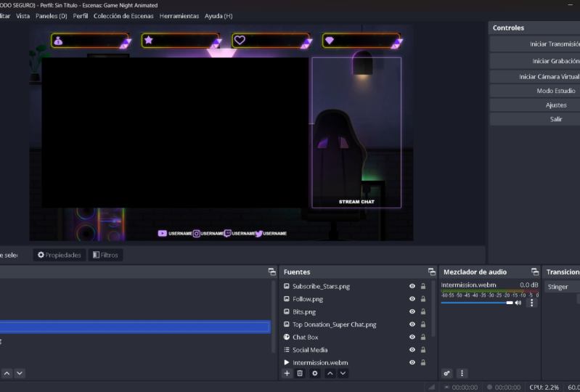580x392 pixels.
Task: Start the virtual camera
Action: click(535, 76)
